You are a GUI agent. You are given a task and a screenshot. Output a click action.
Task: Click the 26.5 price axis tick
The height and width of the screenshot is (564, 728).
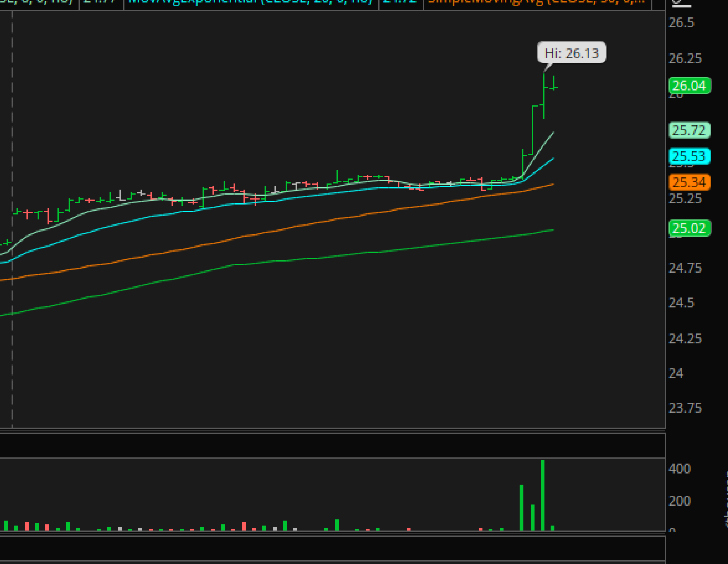point(681,23)
